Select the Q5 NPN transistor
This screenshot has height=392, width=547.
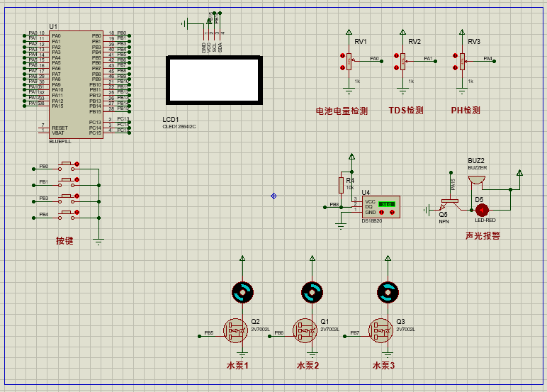tap(449, 205)
